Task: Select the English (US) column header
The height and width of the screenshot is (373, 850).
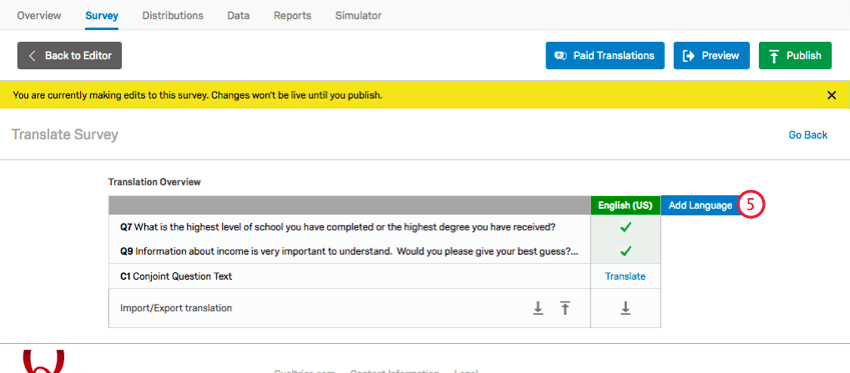Action: tap(626, 205)
